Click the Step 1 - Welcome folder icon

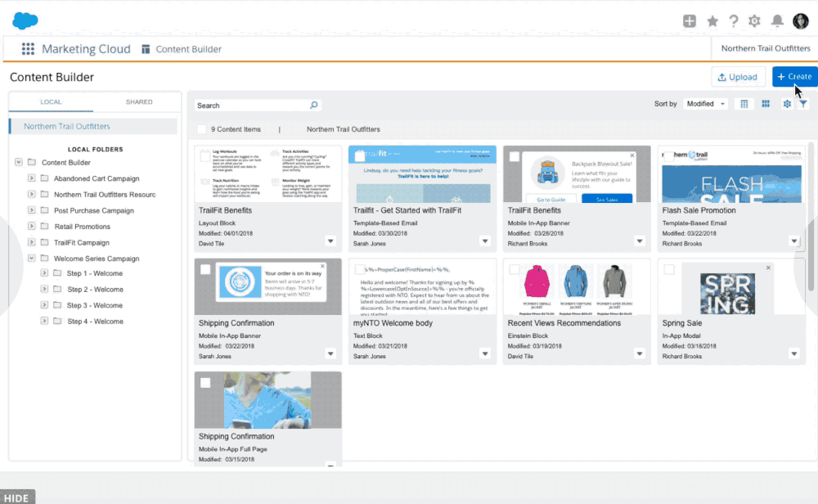coord(57,273)
